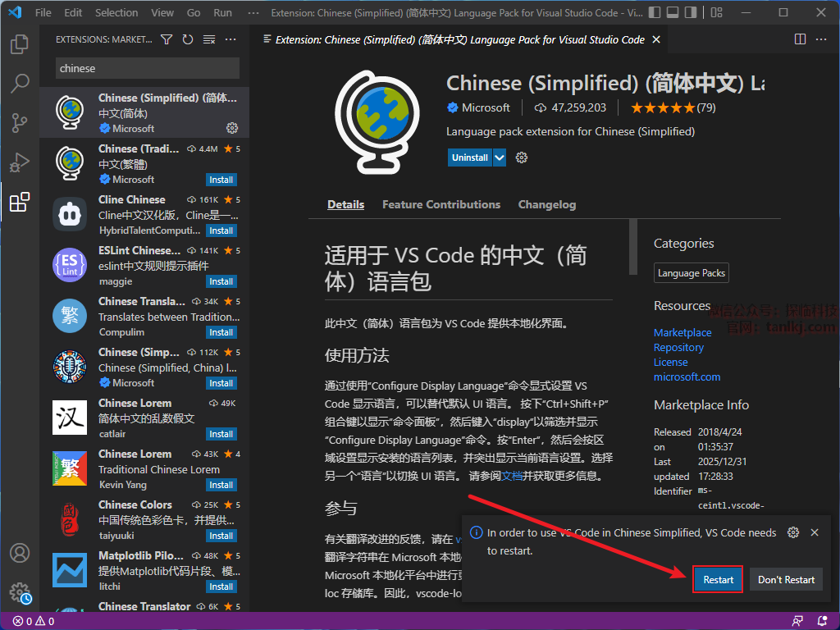The height and width of the screenshot is (630, 840).
Task: Open Manage gear in activity bar
Action: 20,592
